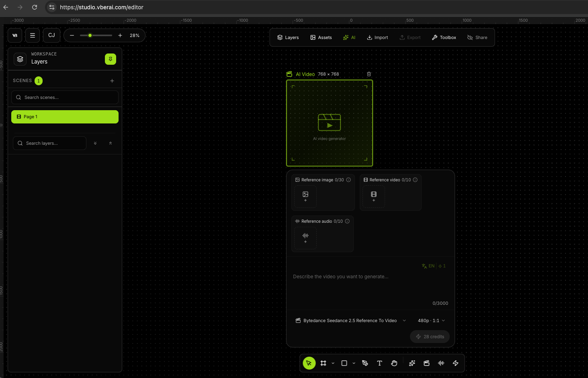The image size is (588, 378).
Task: Open the frame tool options chevron
Action: tap(333, 363)
